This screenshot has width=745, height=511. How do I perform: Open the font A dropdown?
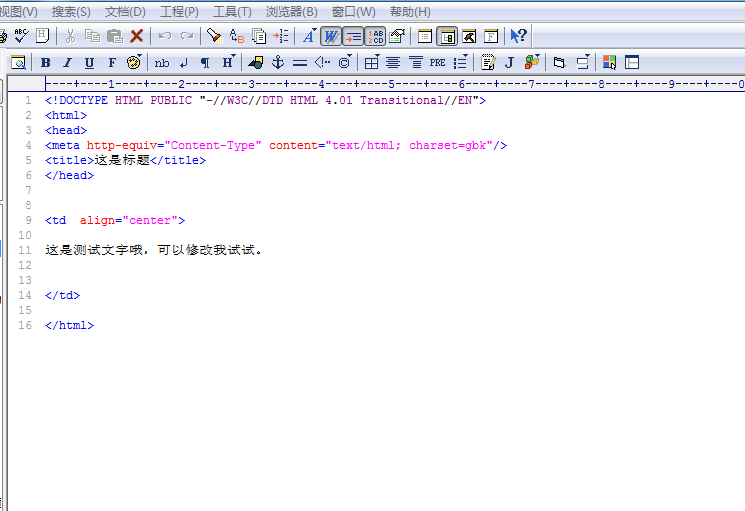(x=308, y=36)
